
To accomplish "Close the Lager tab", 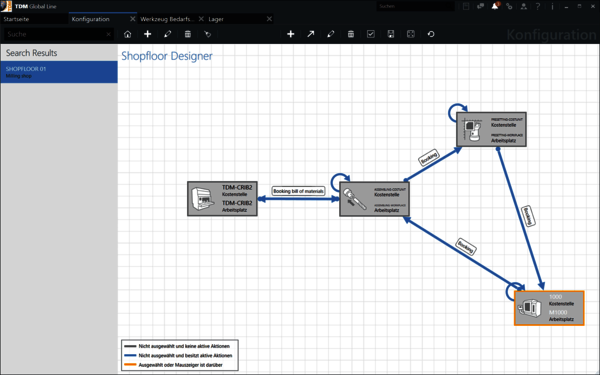I will point(269,19).
